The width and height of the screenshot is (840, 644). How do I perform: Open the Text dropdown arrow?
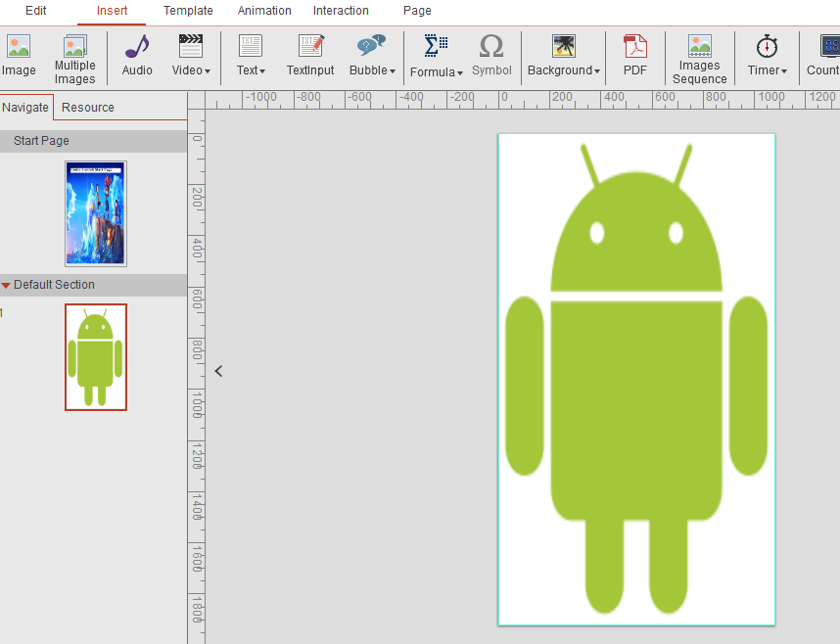pyautogui.click(x=262, y=71)
